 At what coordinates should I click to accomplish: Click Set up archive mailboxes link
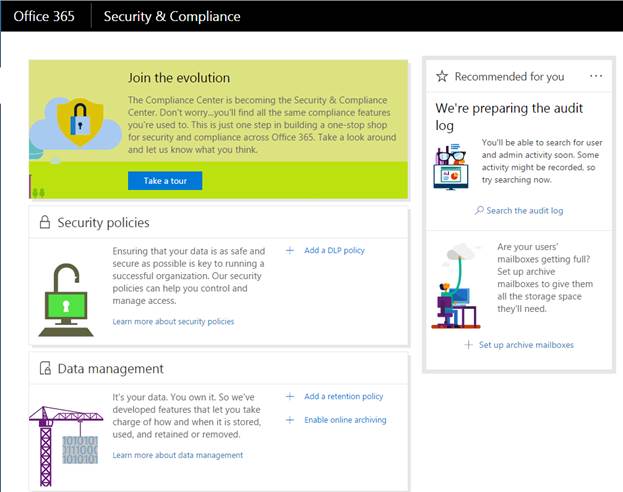[x=526, y=345]
